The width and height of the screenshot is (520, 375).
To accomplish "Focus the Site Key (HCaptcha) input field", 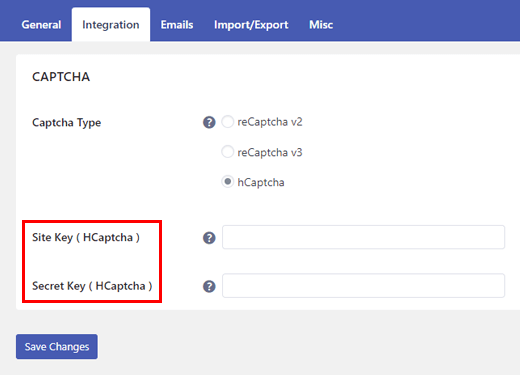I will pos(363,237).
